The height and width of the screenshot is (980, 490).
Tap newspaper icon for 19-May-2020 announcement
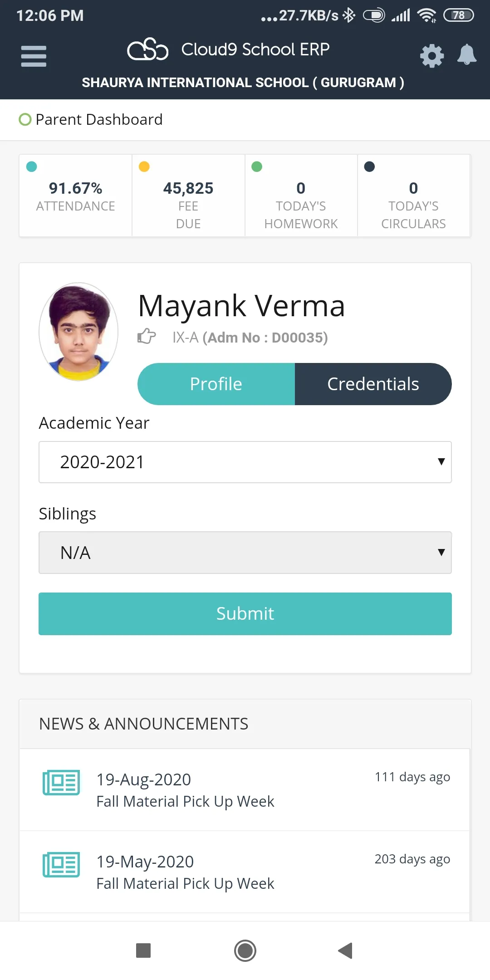click(x=61, y=864)
